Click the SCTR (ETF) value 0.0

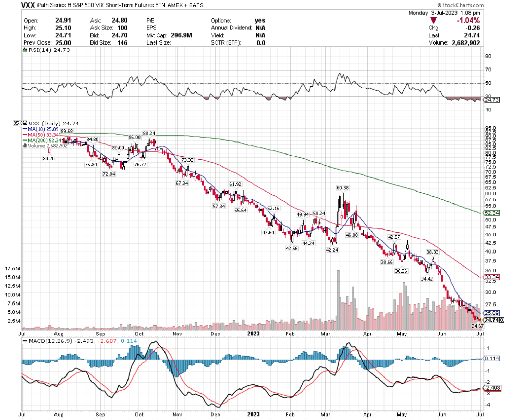[261, 43]
